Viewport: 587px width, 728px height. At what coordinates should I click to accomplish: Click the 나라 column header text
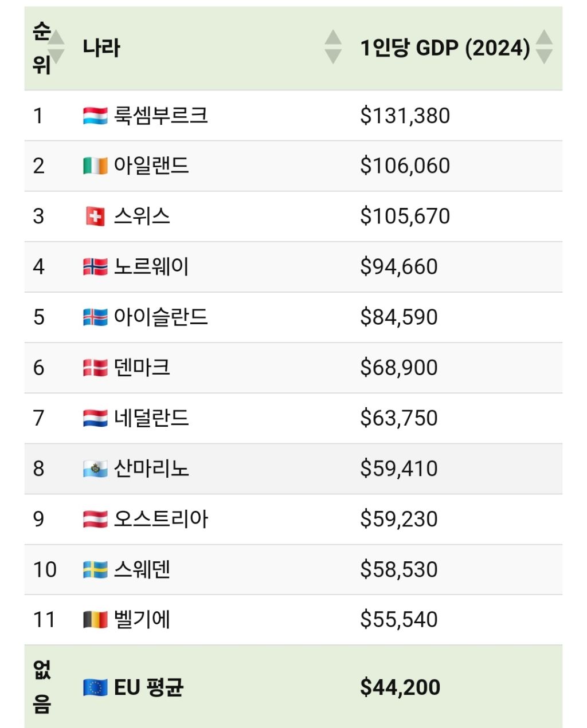click(x=101, y=48)
